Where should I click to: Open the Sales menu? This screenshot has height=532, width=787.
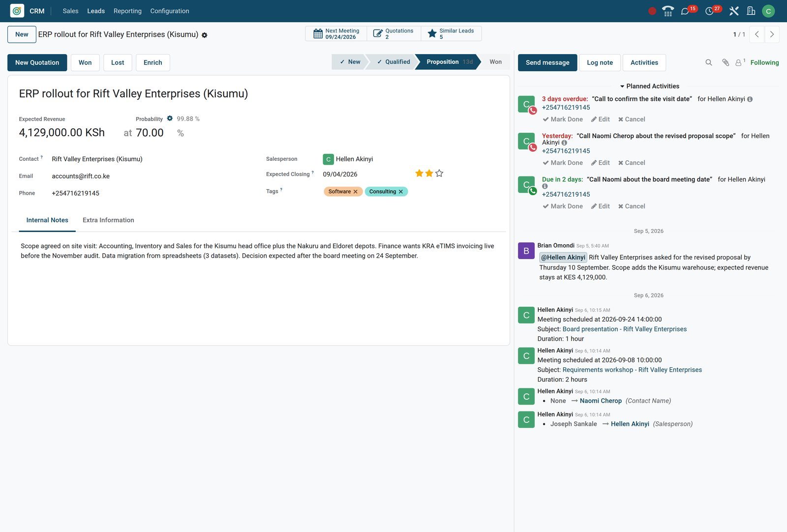click(x=70, y=11)
